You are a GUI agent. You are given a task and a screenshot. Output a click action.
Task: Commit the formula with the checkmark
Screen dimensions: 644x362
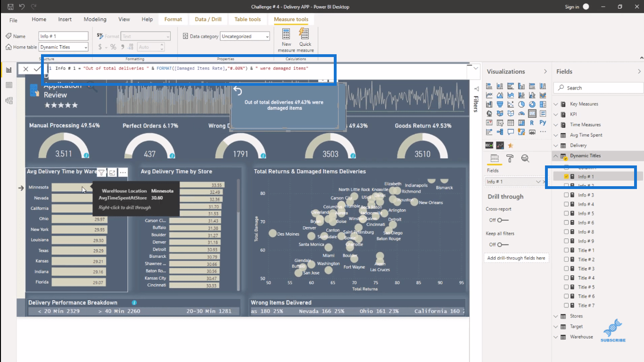click(x=37, y=69)
